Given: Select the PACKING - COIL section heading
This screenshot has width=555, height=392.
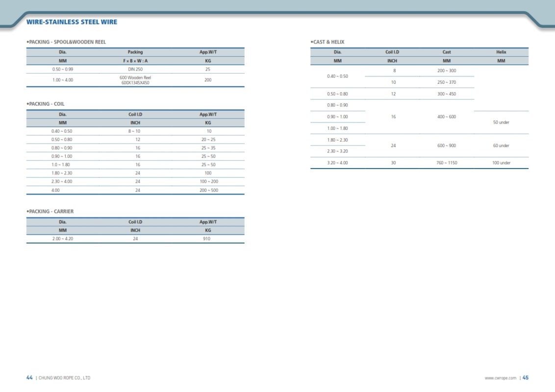Looking at the screenshot, I should (46, 104).
